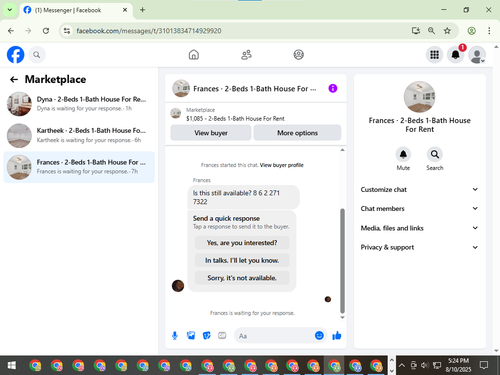This screenshot has width=500, height=375.
Task: Select Frances's conversation in the list
Action: 79,167
